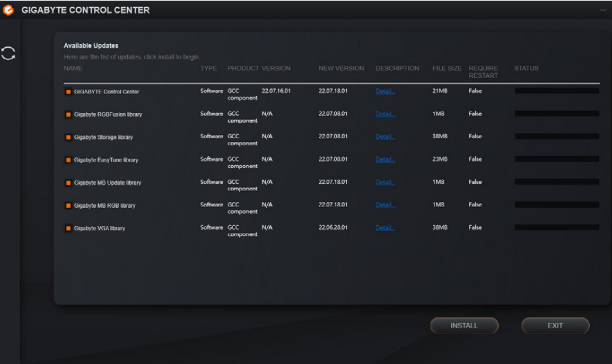
Task: Click the status progress bar for Control Center
Action: (x=556, y=91)
